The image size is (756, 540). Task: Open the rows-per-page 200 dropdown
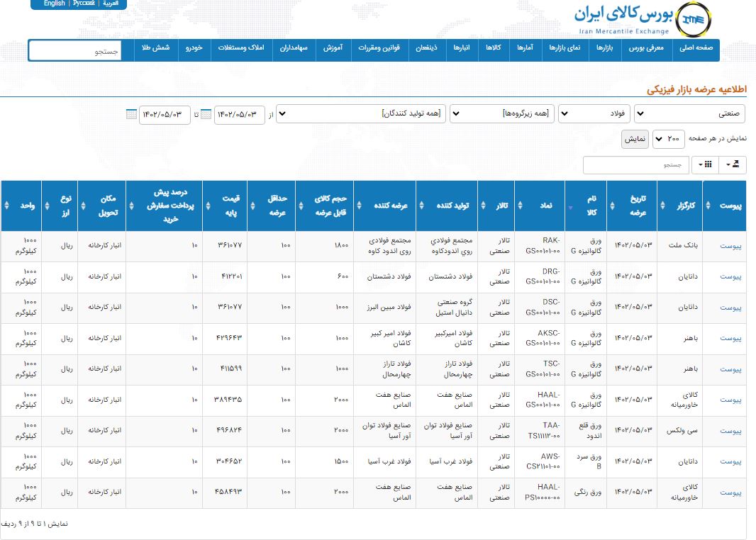click(669, 139)
